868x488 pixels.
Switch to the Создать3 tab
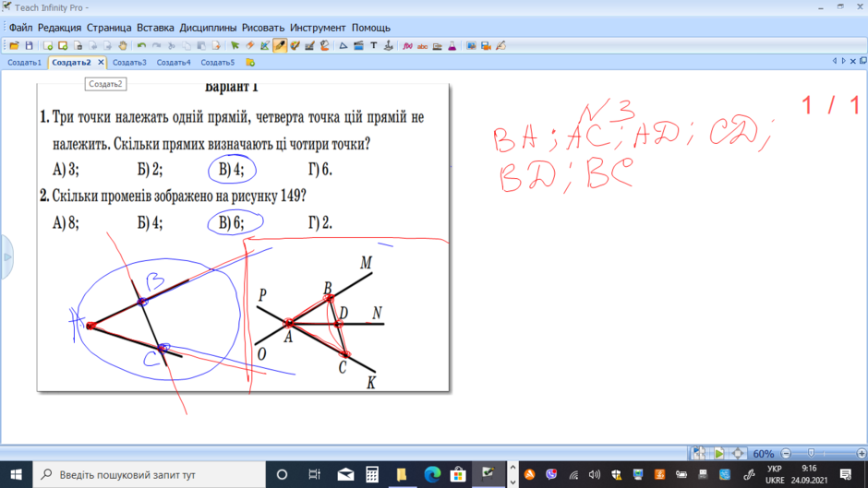(x=129, y=63)
